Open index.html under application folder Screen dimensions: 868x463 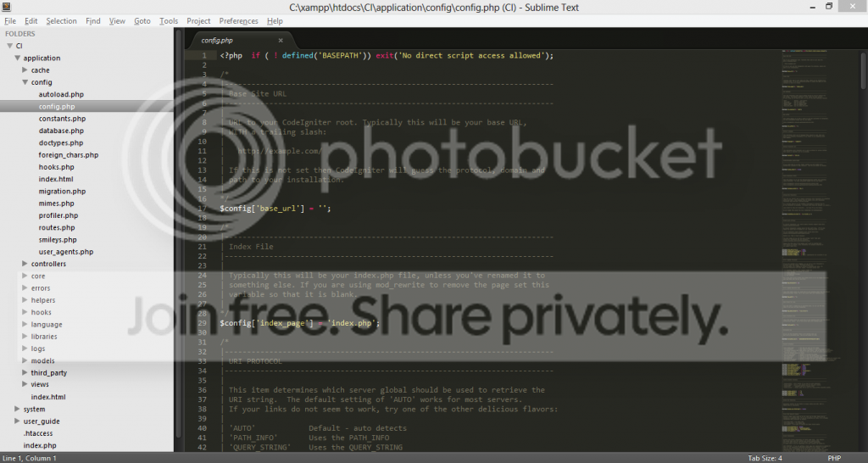pyautogui.click(x=47, y=397)
